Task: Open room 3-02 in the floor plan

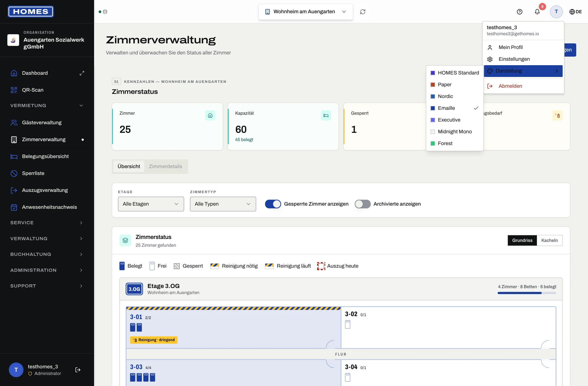Action: coord(448,327)
